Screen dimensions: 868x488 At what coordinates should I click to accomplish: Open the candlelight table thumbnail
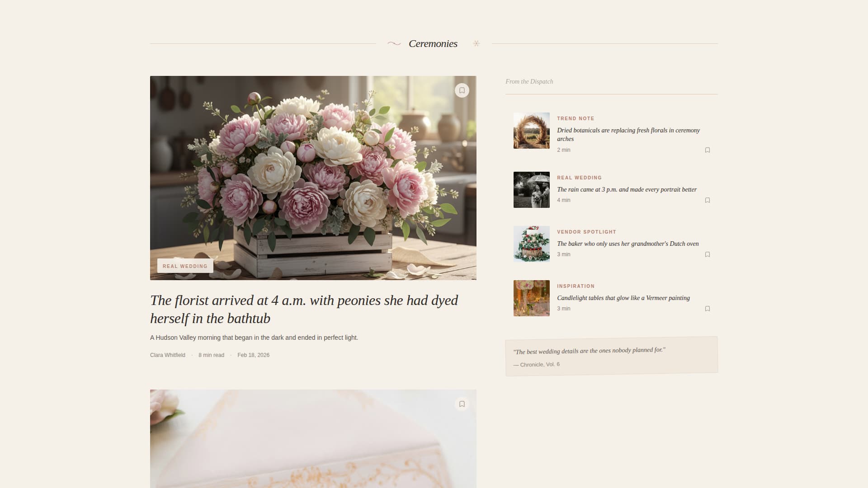pos(531,298)
